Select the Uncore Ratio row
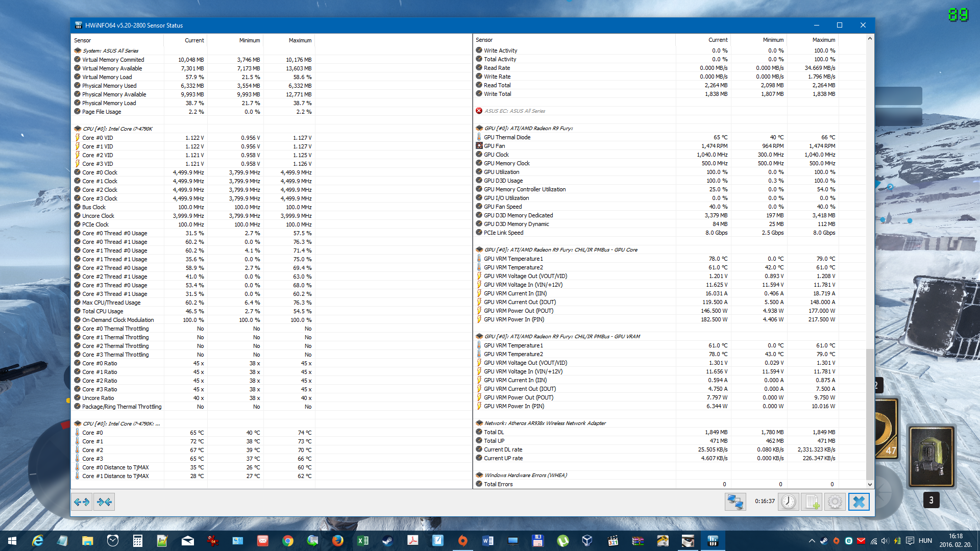Screen dimensions: 980x551 193,398
